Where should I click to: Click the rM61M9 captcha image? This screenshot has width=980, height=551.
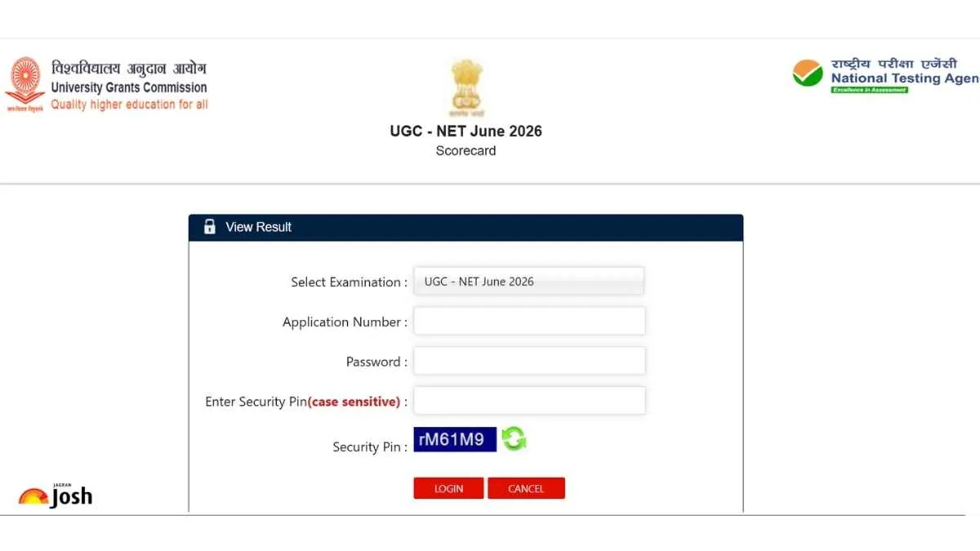[x=455, y=439]
